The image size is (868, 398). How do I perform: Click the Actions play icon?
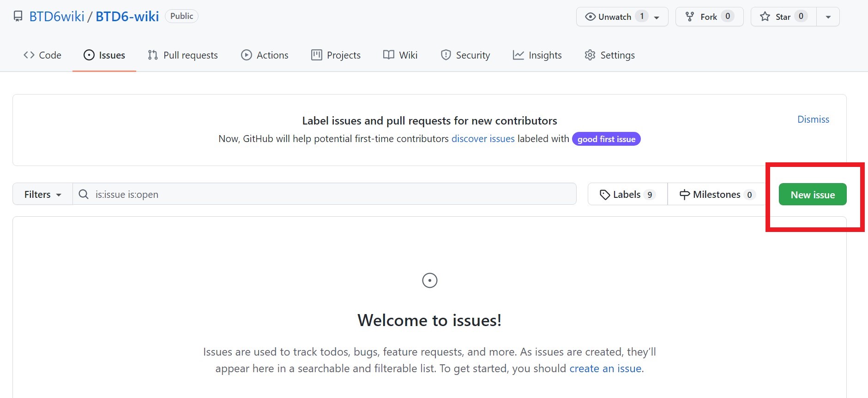coord(247,55)
